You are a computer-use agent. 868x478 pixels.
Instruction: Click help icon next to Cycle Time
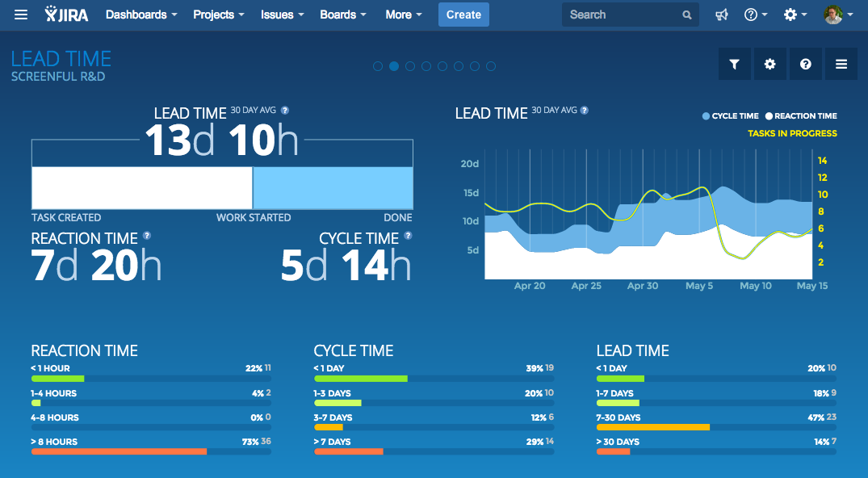[x=408, y=236]
